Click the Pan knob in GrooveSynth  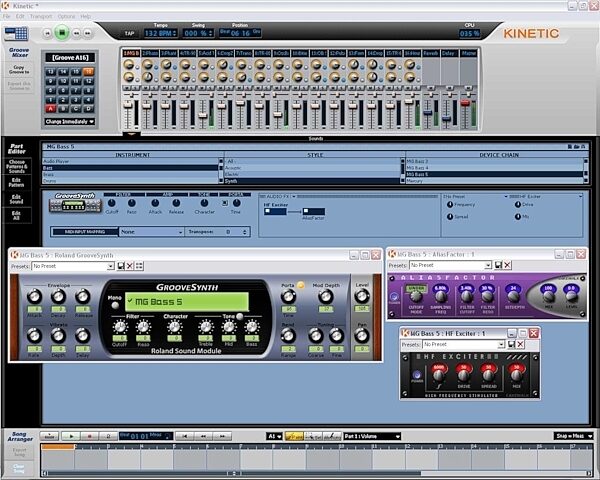pyautogui.click(x=362, y=336)
